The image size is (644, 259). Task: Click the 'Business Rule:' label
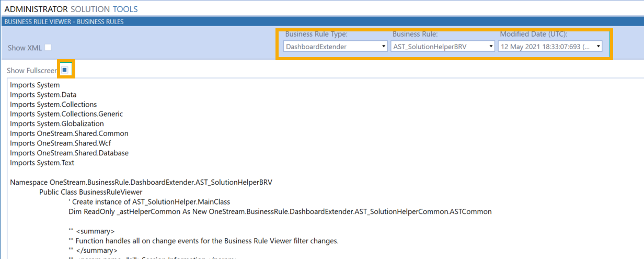pos(415,35)
